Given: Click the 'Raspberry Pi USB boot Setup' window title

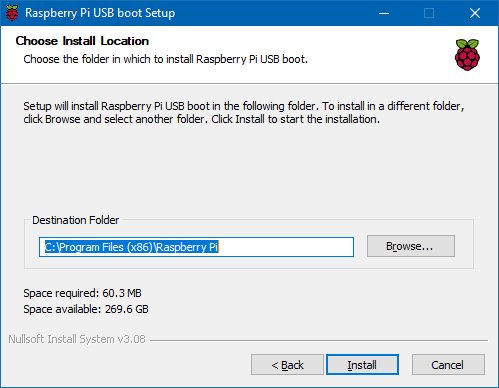Looking at the screenshot, I should tap(100, 13).
